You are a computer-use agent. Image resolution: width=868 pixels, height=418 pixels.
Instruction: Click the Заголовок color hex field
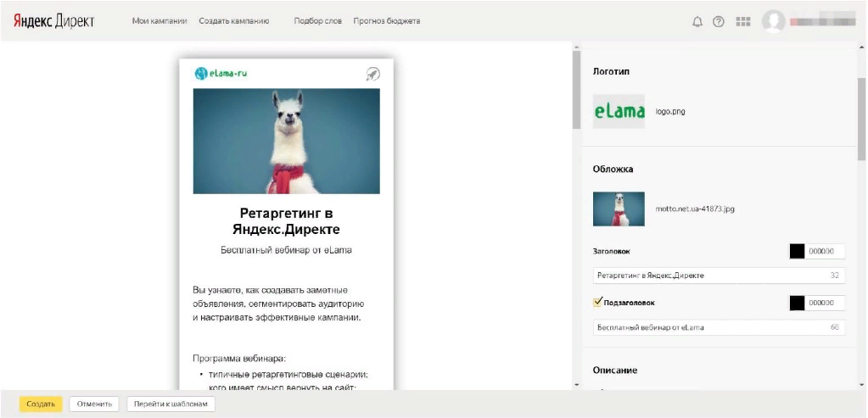point(825,251)
